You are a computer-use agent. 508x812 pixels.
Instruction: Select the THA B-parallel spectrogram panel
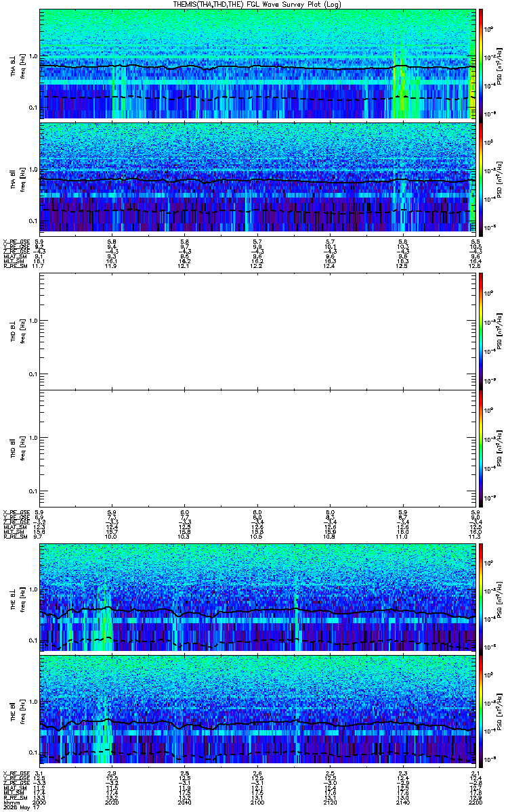[256, 177]
